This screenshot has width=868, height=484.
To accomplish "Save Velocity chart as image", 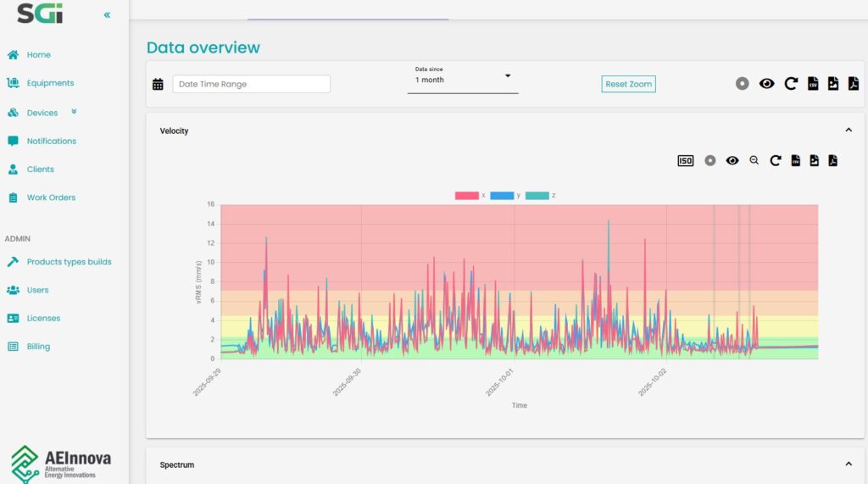I will [815, 161].
